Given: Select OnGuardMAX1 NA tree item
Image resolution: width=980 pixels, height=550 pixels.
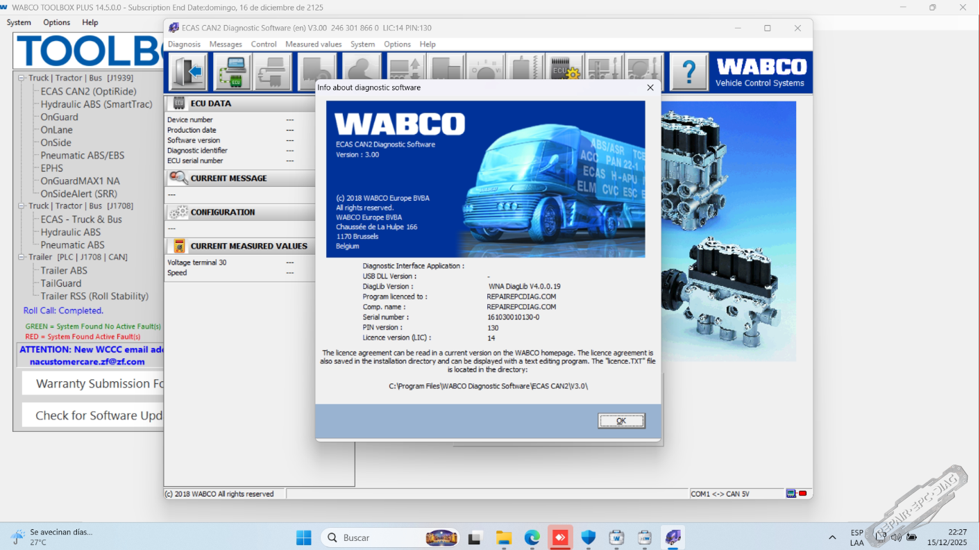Looking at the screenshot, I should tap(80, 181).
